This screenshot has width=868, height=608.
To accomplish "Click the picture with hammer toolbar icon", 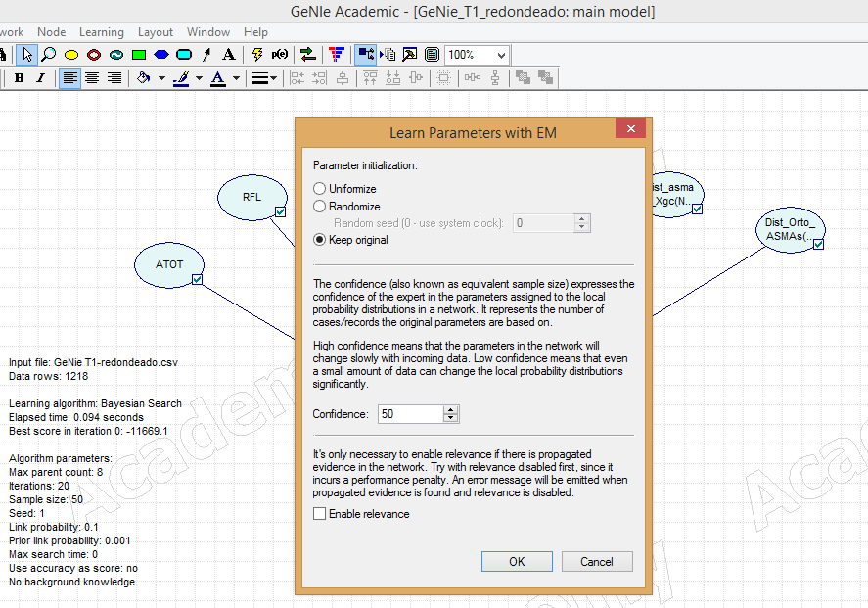I will [x=410, y=55].
